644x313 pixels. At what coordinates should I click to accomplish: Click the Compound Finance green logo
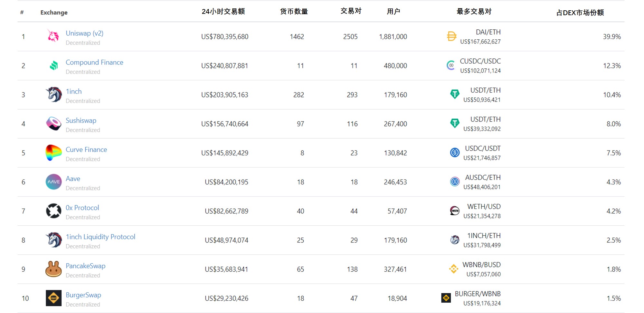(x=53, y=65)
